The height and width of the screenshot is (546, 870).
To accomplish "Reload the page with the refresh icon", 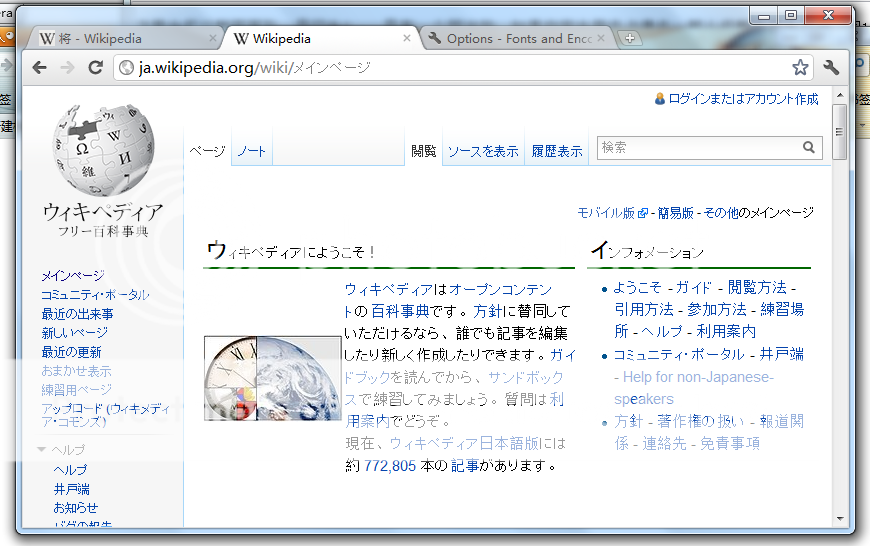I will click(x=95, y=68).
